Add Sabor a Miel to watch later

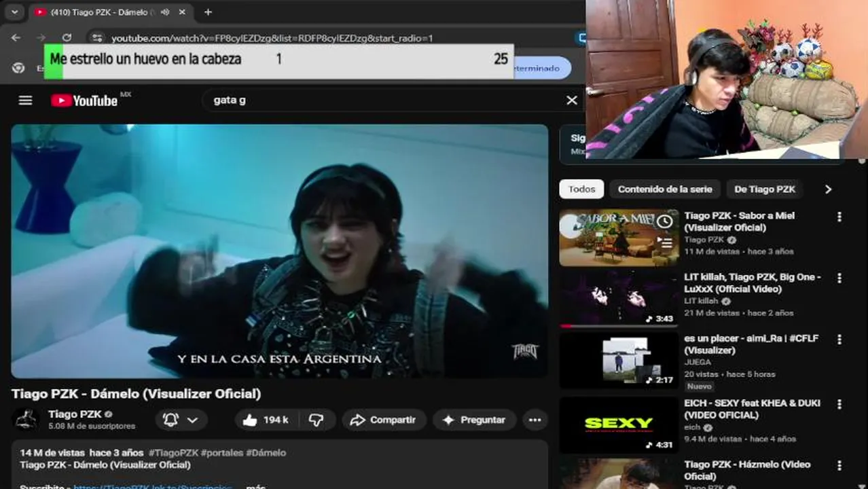pyautogui.click(x=665, y=221)
